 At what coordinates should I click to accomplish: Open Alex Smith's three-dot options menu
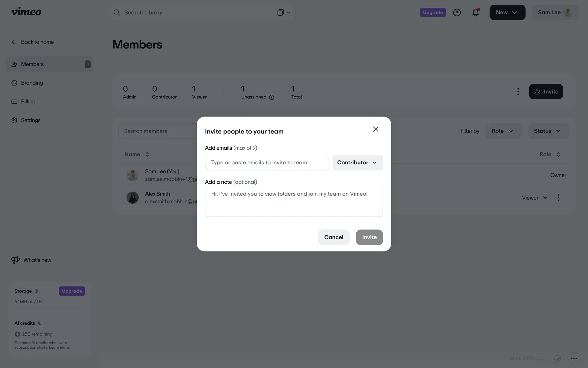click(558, 198)
